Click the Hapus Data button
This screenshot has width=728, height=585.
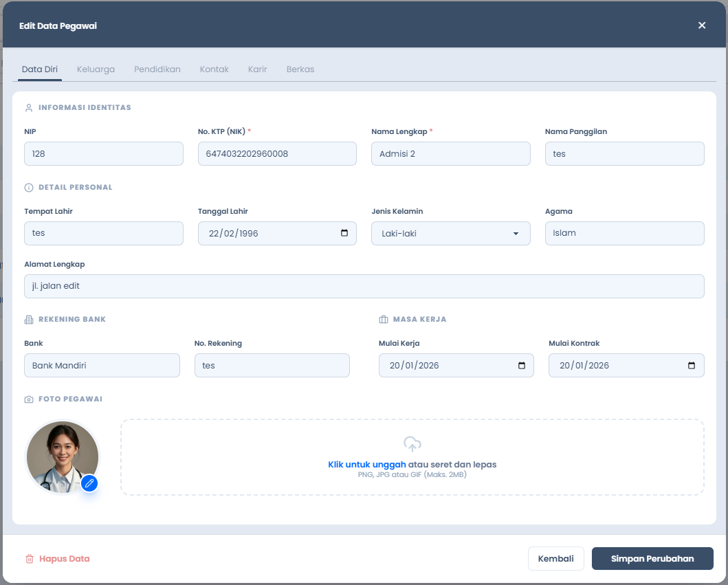point(57,559)
